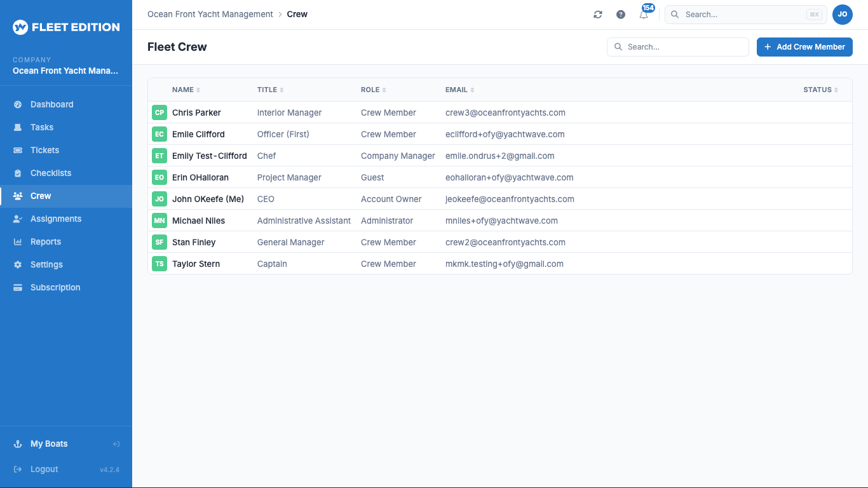The image size is (868, 488).
Task: Click email mkmk.testing+ofy@gmail.com
Action: pos(505,264)
